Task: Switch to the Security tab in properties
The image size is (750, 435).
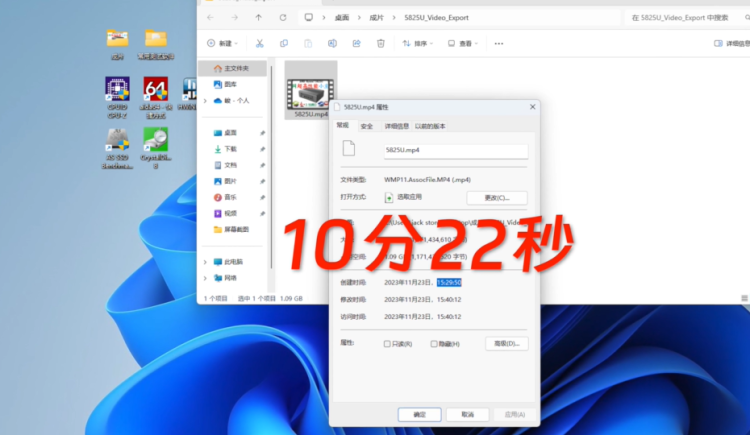Action: (367, 126)
